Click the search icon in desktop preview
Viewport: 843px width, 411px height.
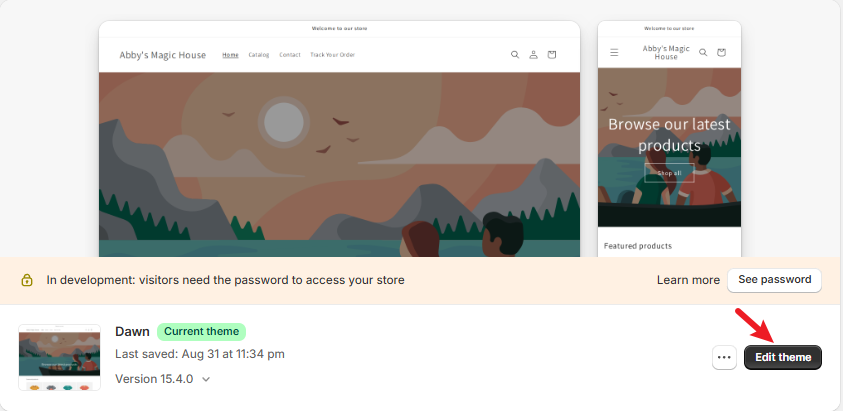point(515,55)
